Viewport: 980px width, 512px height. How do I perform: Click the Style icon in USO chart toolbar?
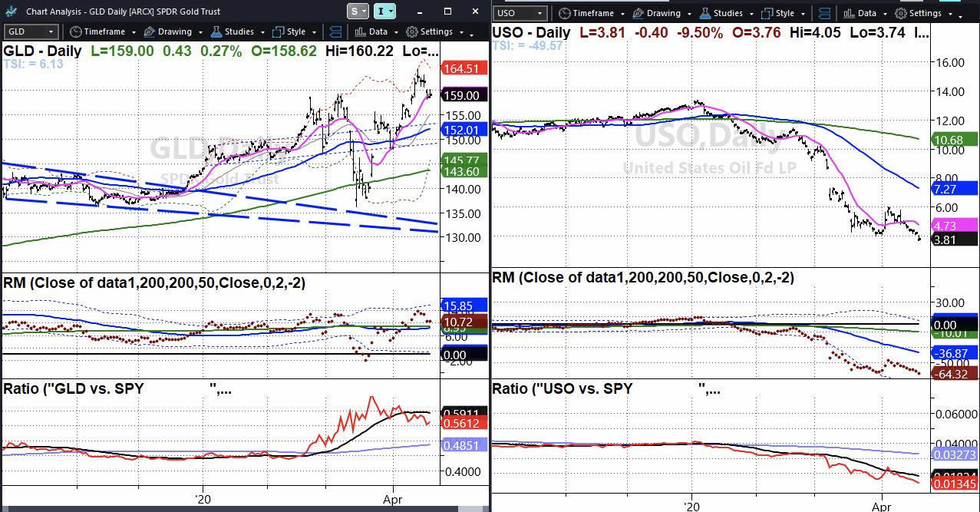click(x=767, y=13)
